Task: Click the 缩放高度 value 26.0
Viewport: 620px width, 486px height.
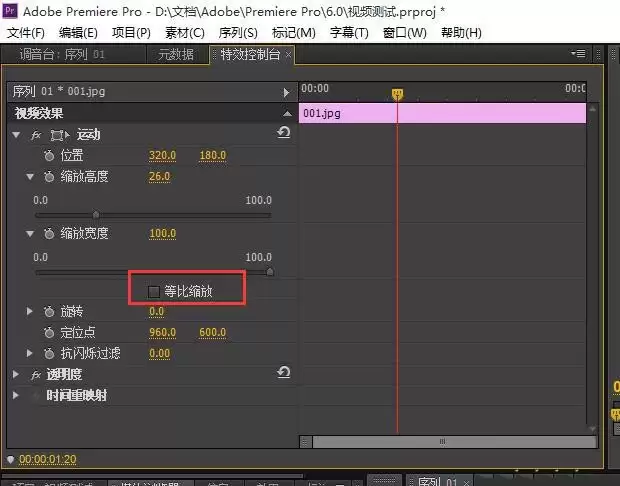Action: point(159,176)
